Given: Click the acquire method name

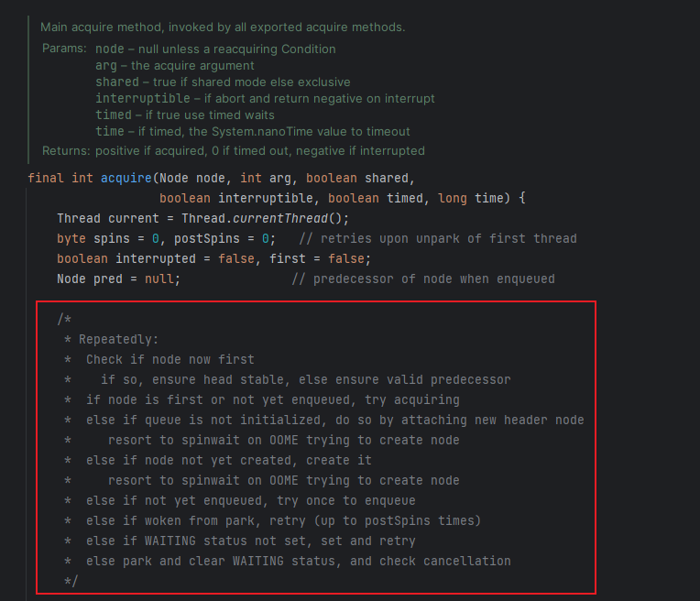Looking at the screenshot, I should click(x=126, y=178).
